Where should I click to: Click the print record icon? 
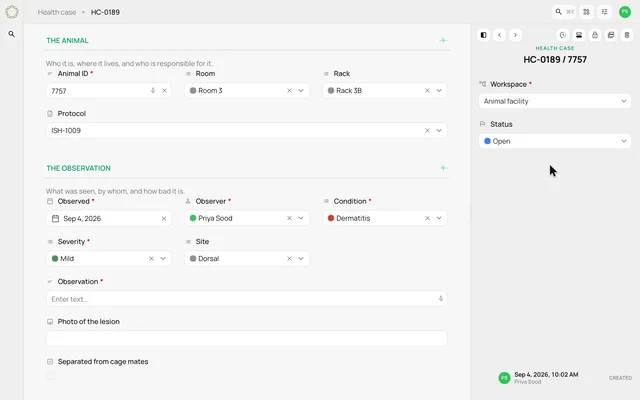tap(579, 35)
